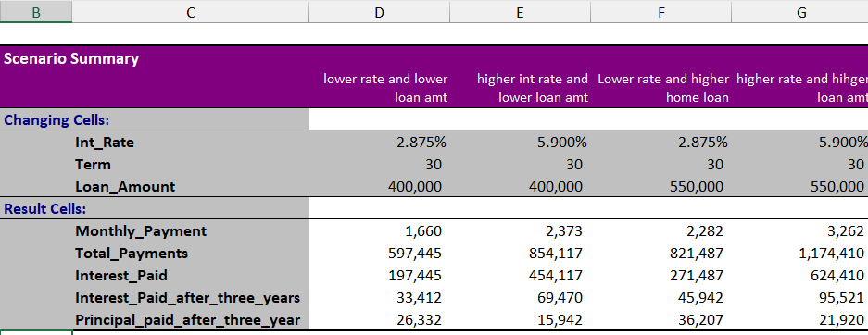
Task: Select Monthly_Payment value 1,660
Action: click(423, 231)
